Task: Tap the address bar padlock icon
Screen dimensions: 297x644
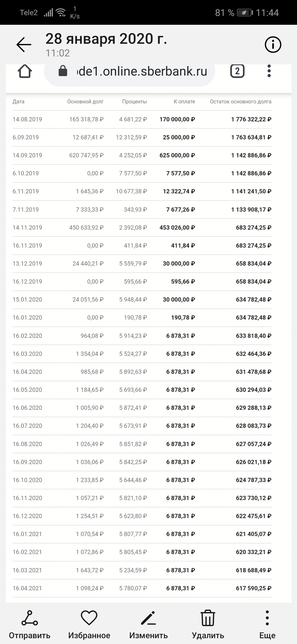Action: 63,71
